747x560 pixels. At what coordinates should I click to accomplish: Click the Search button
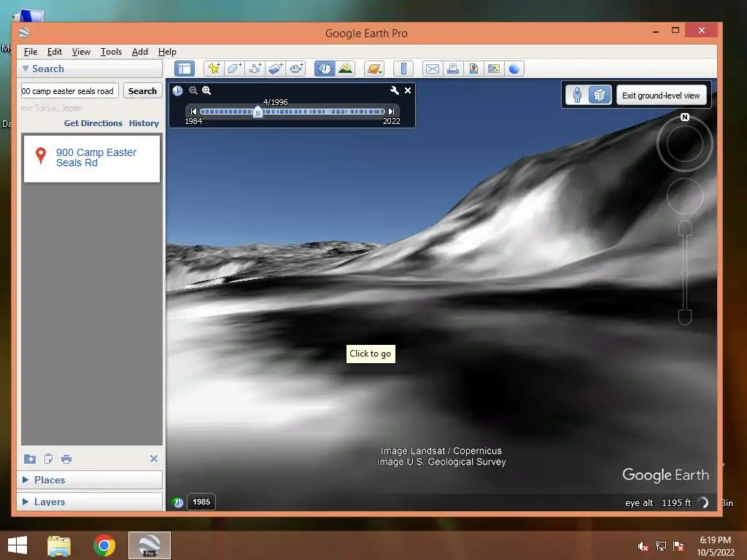tap(142, 91)
